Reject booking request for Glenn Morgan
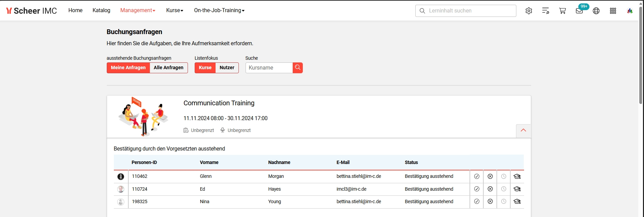Image resolution: width=644 pixels, height=217 pixels. [490, 177]
